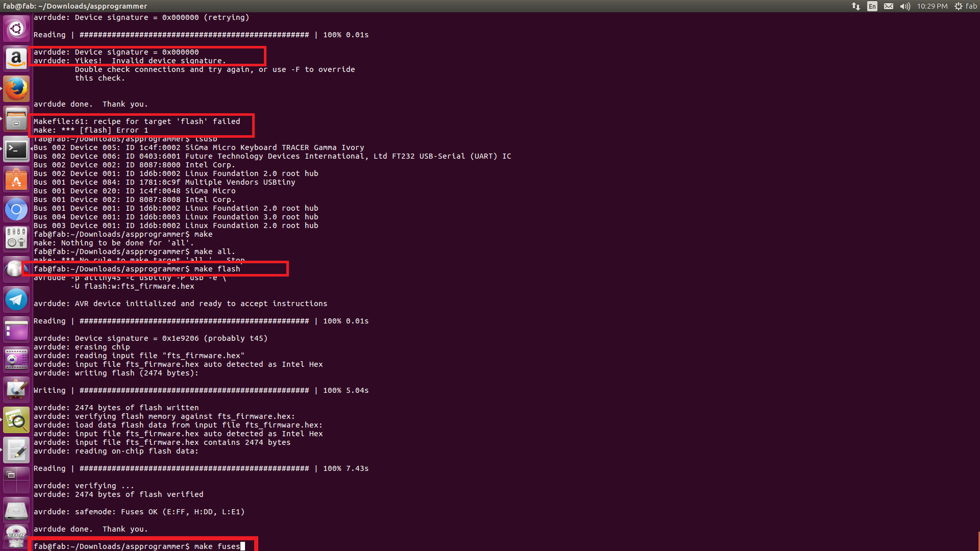
Task: Focus the Terminal launcher icon
Action: click(x=16, y=149)
